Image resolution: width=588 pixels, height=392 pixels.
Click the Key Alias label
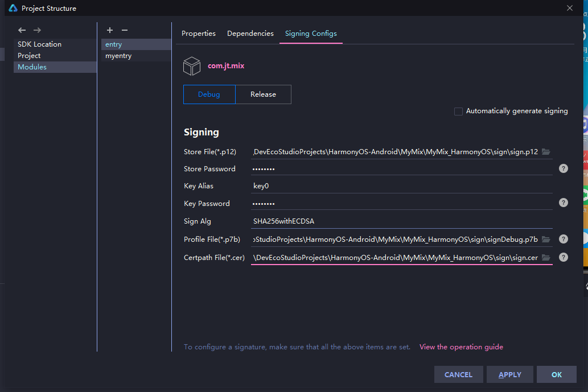click(x=199, y=186)
